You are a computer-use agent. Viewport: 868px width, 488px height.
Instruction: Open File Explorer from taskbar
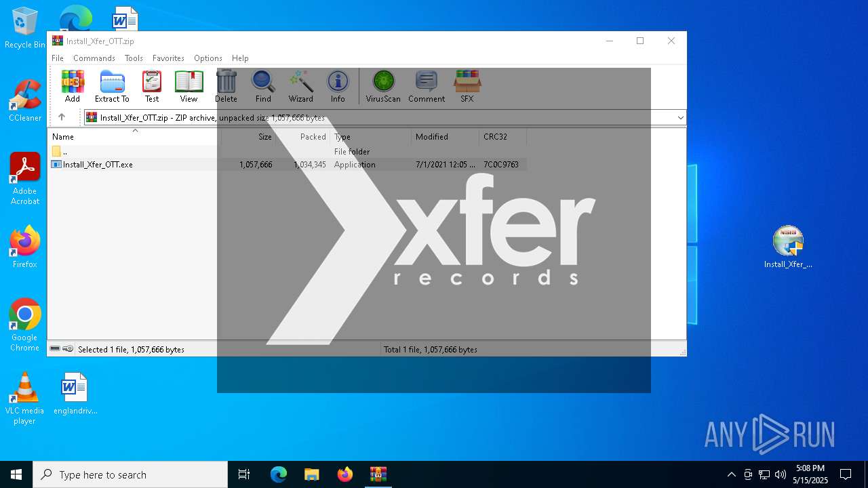pyautogui.click(x=312, y=474)
